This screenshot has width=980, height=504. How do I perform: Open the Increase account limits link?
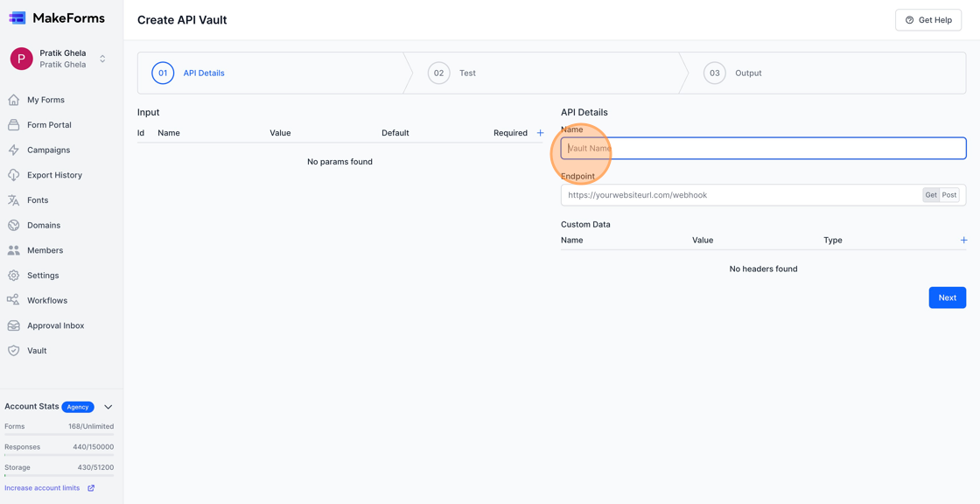click(41, 487)
